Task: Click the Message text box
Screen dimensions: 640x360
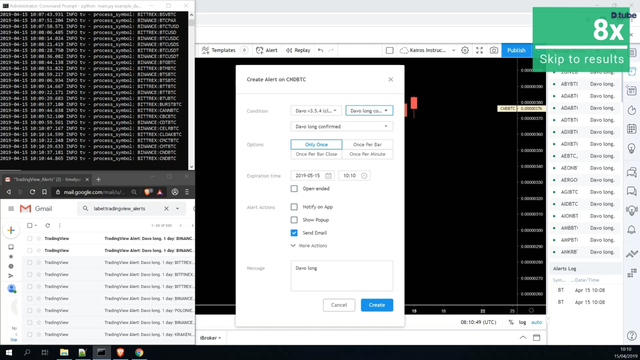Action: [x=342, y=276]
